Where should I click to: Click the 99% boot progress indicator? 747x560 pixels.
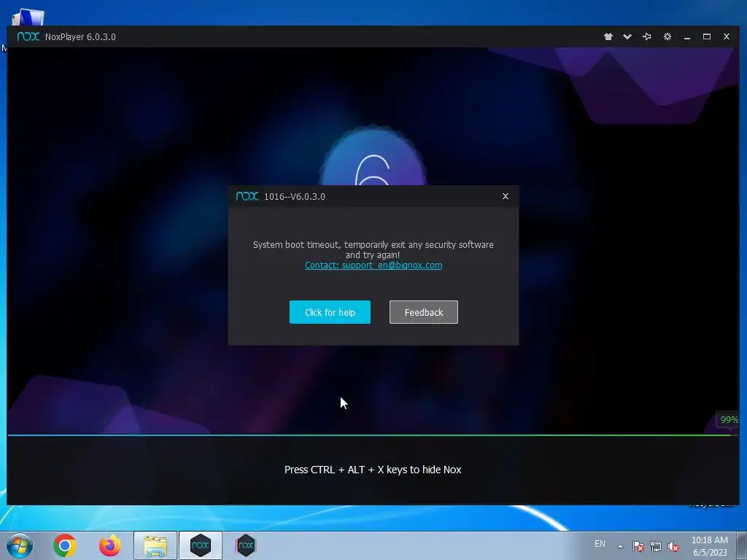[x=729, y=419]
